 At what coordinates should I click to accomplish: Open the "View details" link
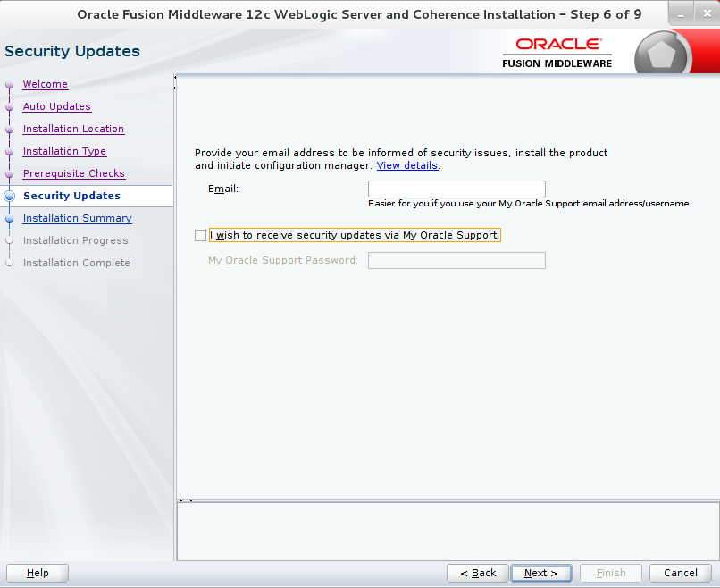406,165
